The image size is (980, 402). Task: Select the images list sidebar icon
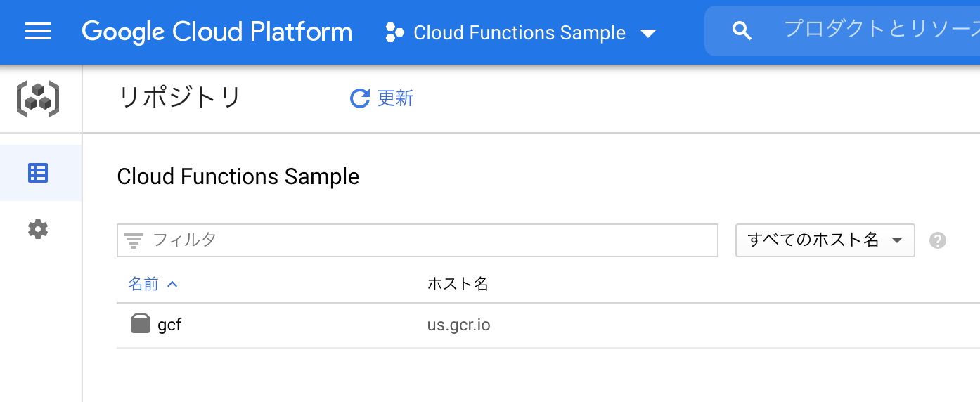[x=38, y=173]
